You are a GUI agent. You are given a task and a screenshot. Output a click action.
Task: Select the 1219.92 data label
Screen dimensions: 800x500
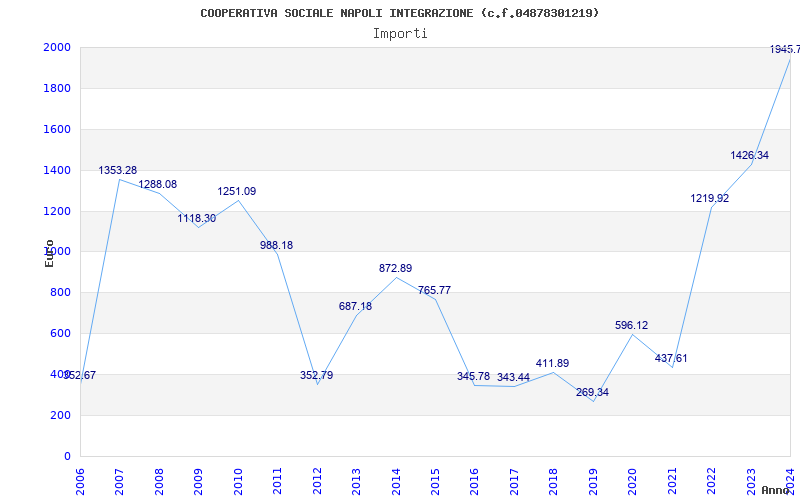pos(710,198)
